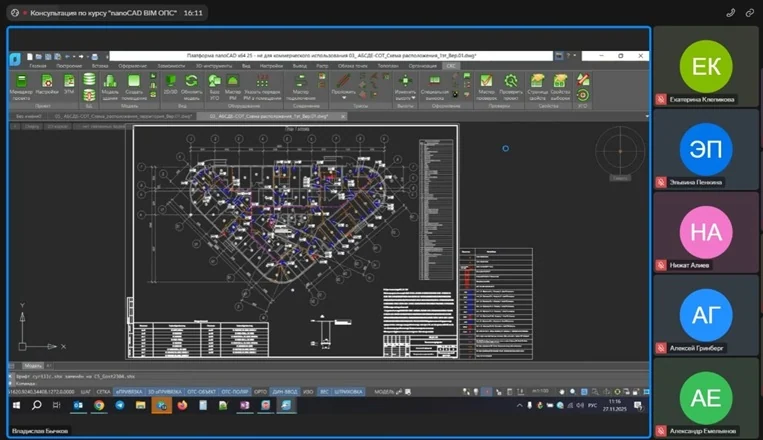Open the 3D инструменты ribbon tab

pyautogui.click(x=213, y=66)
